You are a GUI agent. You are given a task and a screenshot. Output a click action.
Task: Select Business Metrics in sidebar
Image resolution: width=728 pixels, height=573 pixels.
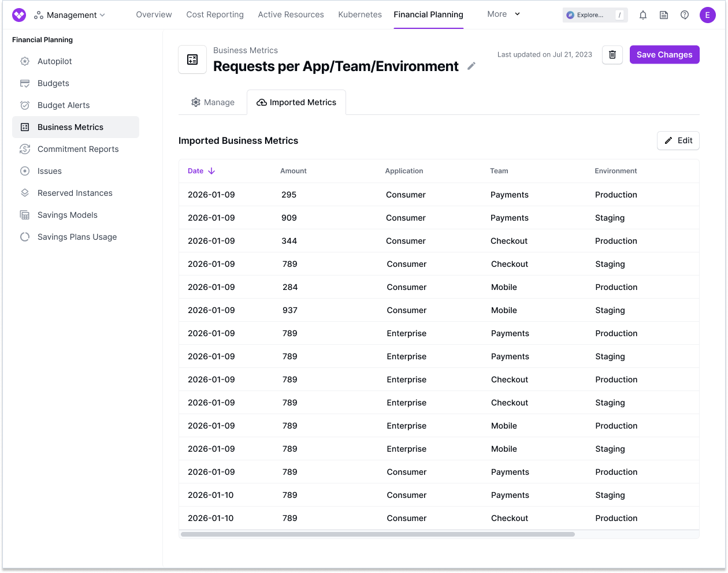coord(76,127)
